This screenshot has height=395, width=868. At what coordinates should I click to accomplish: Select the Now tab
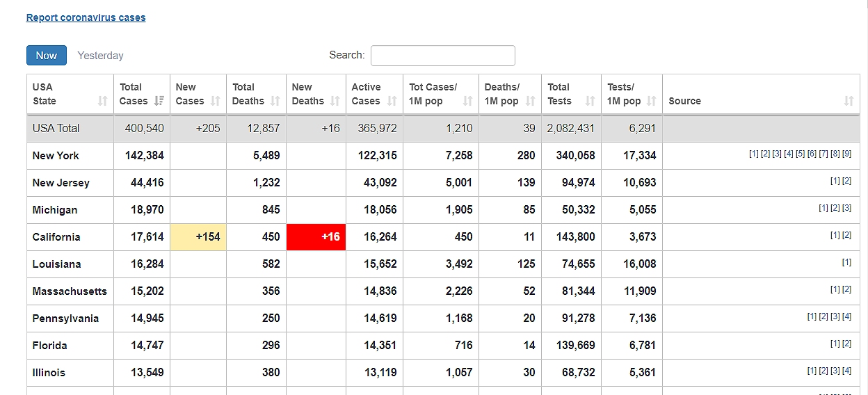point(47,56)
